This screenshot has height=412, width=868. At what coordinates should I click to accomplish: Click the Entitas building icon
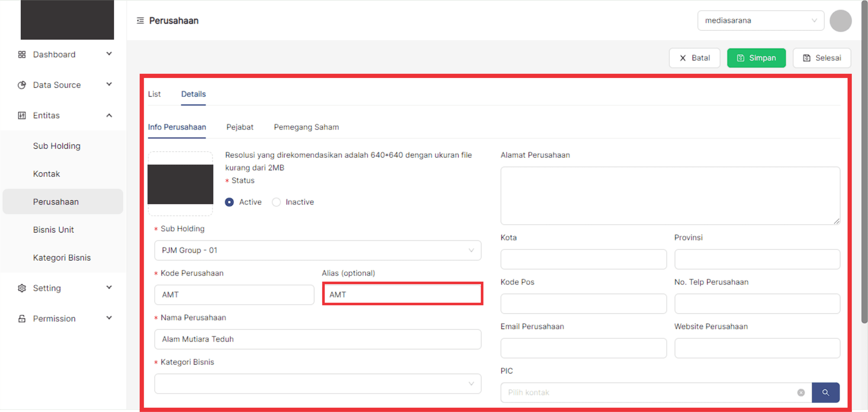(22, 115)
